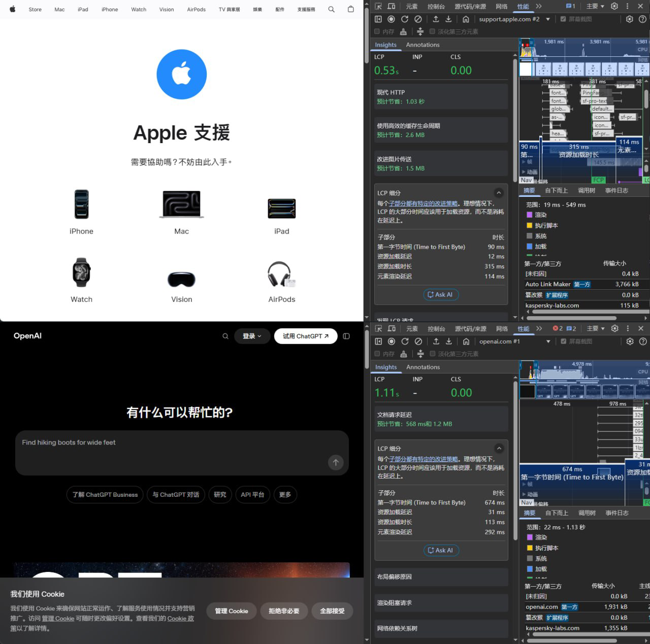Open the three-dot menu in openai.com DevTools
Screen dimensions: 650x644
tap(628, 328)
